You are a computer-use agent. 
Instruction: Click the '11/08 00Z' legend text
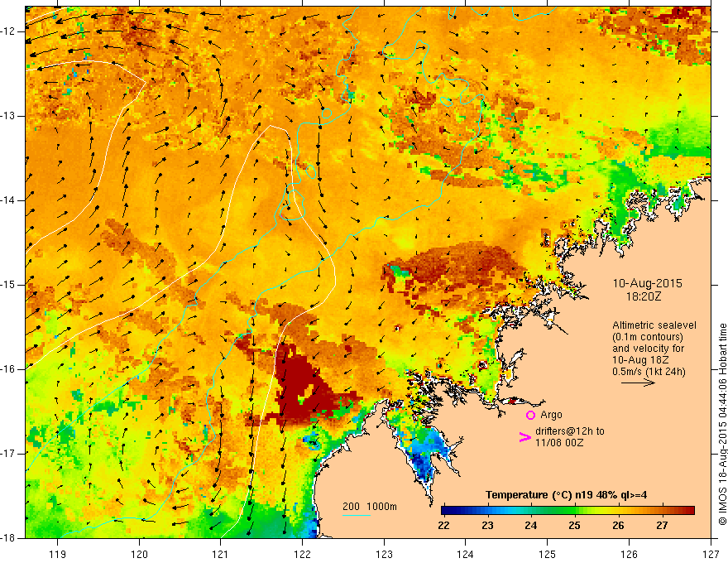pyautogui.click(x=559, y=443)
